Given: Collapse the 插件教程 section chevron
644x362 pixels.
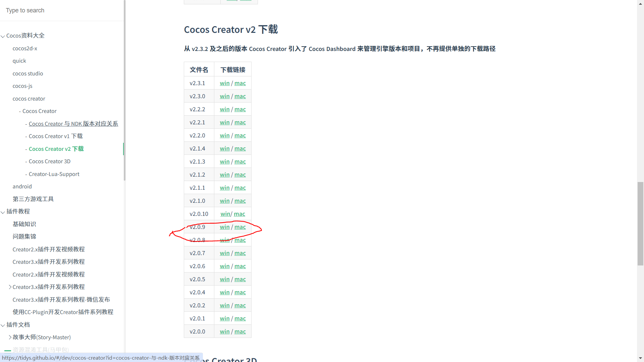Looking at the screenshot, I should coord(3,212).
